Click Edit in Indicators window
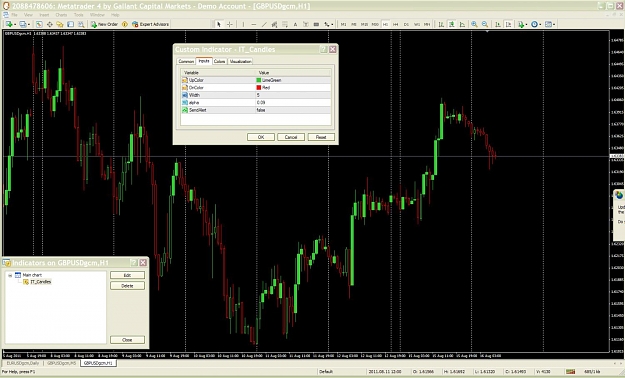The width and height of the screenshot is (625, 378). [127, 275]
